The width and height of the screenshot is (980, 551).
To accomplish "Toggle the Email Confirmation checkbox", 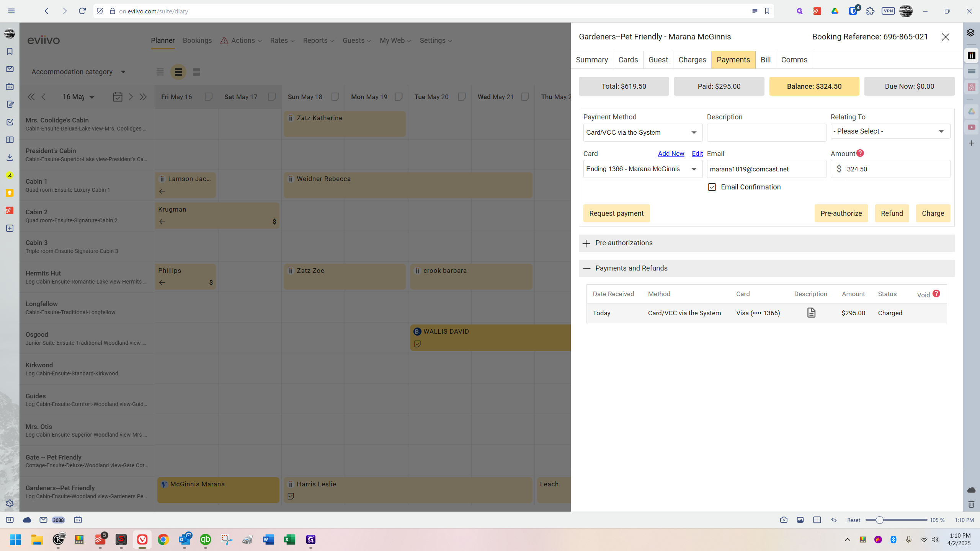I will [x=712, y=187].
